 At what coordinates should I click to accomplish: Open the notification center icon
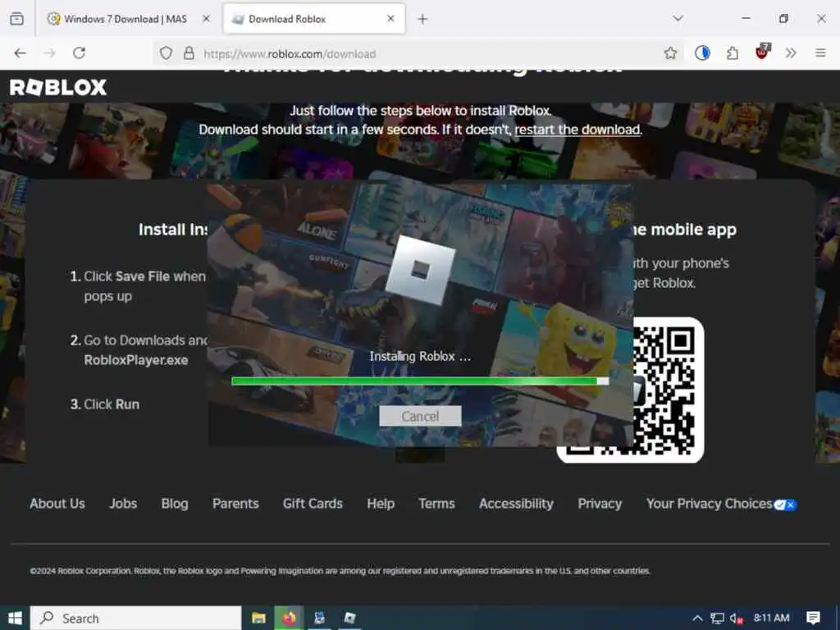(x=813, y=619)
